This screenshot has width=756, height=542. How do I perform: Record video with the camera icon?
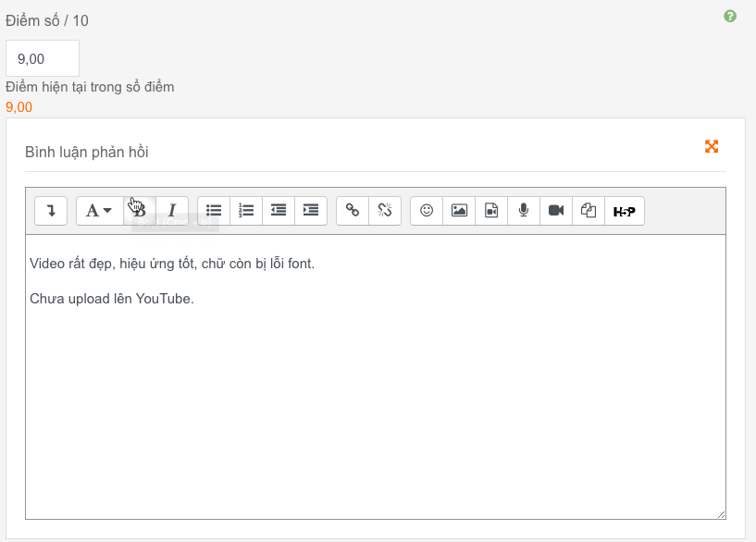(556, 211)
